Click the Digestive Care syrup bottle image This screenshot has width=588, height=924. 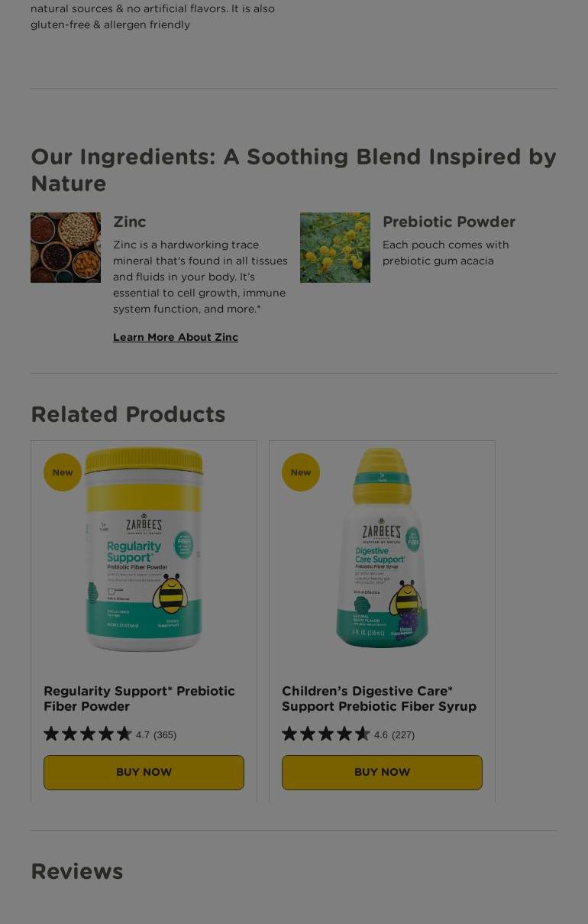(382, 547)
